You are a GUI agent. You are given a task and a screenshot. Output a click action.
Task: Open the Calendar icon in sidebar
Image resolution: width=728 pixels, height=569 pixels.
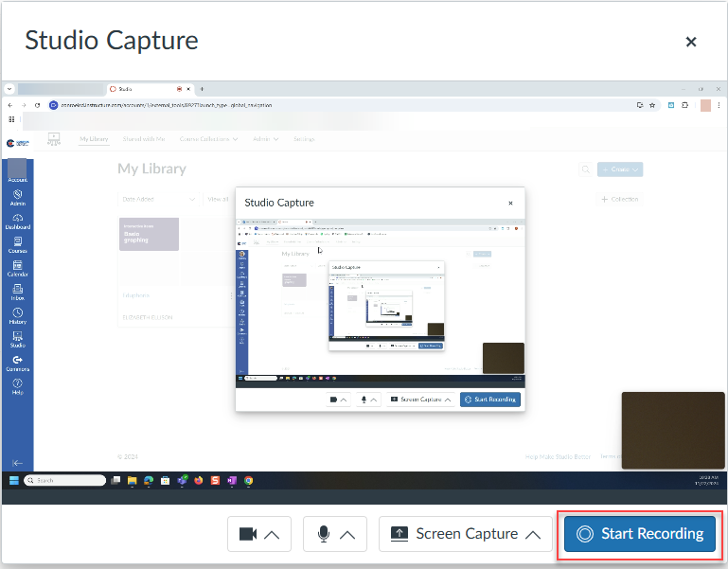click(x=17, y=268)
